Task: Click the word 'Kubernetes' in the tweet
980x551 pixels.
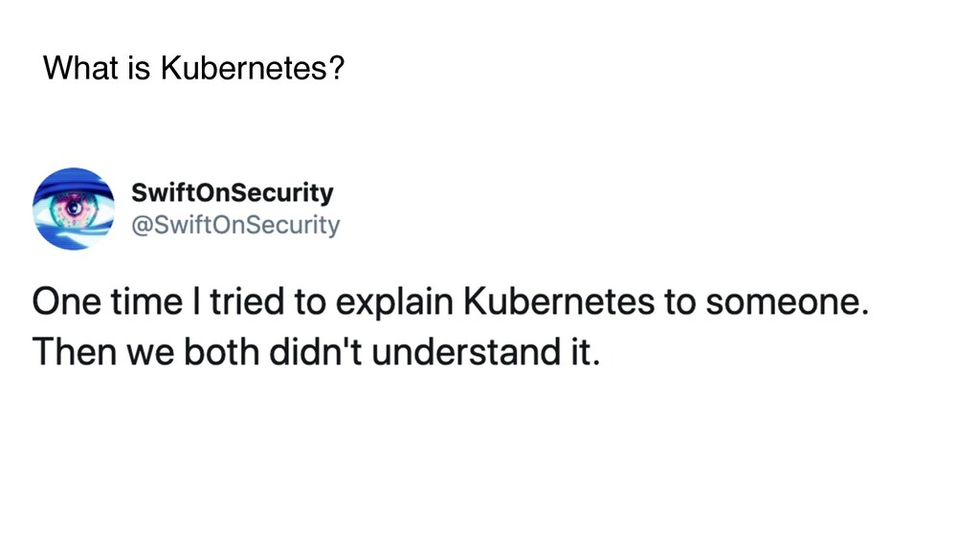Action: pyautogui.click(x=559, y=301)
